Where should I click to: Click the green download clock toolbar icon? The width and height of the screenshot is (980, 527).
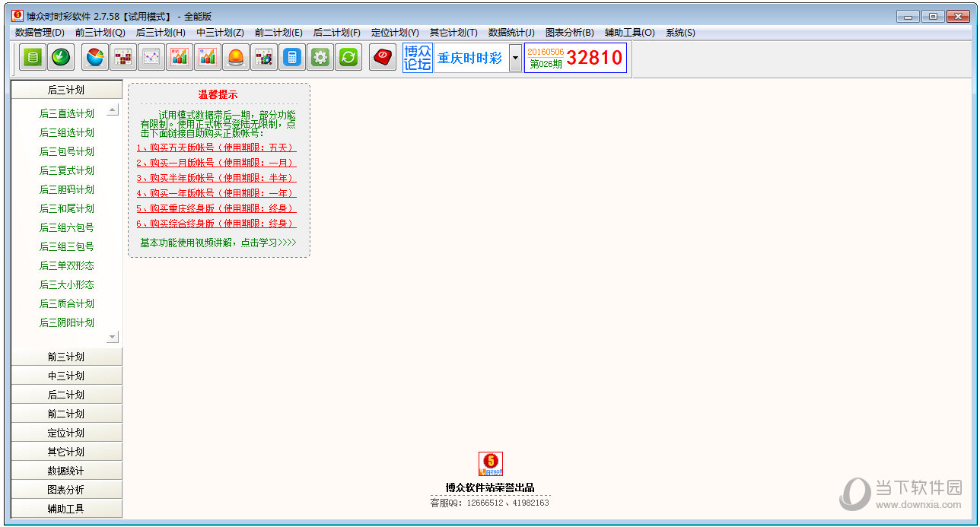pyautogui.click(x=61, y=57)
